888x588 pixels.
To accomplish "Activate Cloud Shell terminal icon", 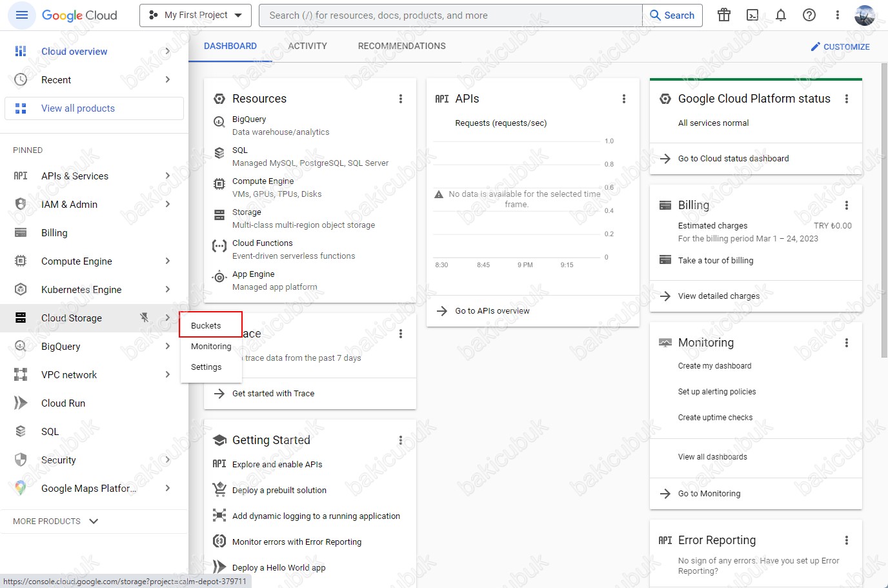I will click(x=752, y=15).
